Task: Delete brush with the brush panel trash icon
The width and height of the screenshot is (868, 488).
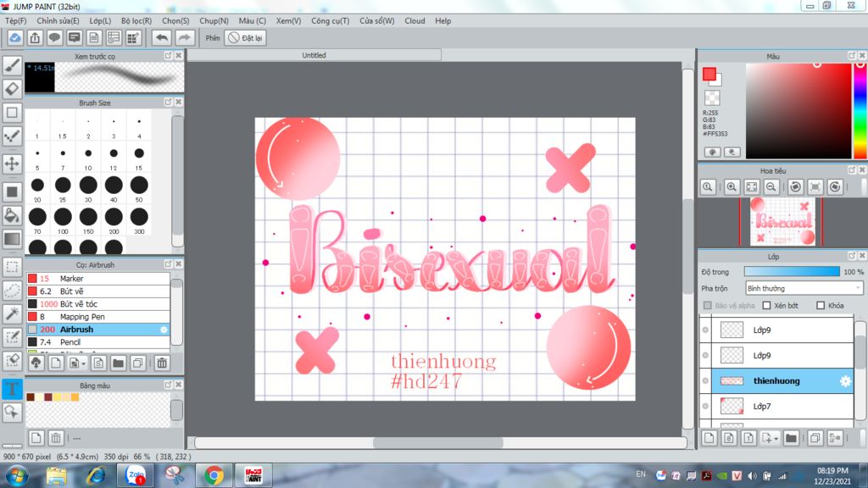Action: click(x=162, y=363)
